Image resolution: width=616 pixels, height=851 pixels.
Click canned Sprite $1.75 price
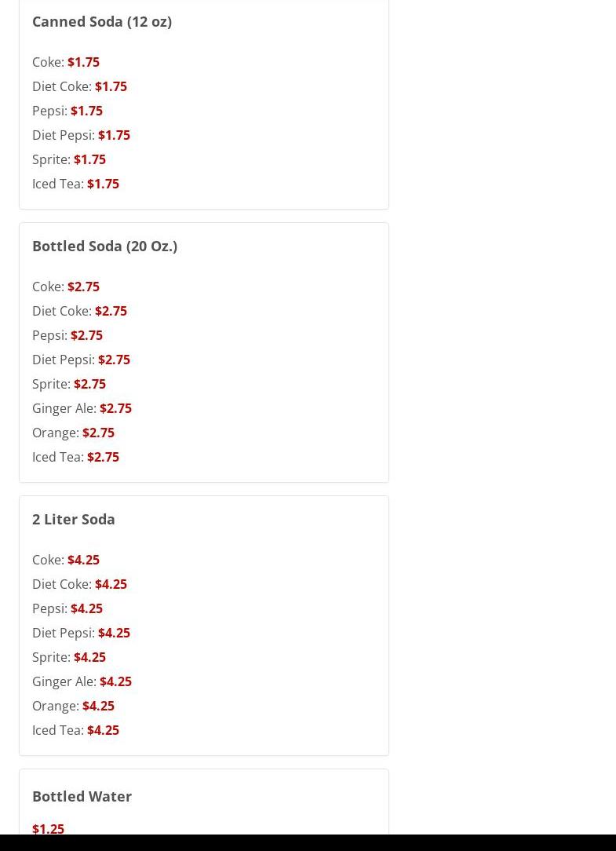89,159
